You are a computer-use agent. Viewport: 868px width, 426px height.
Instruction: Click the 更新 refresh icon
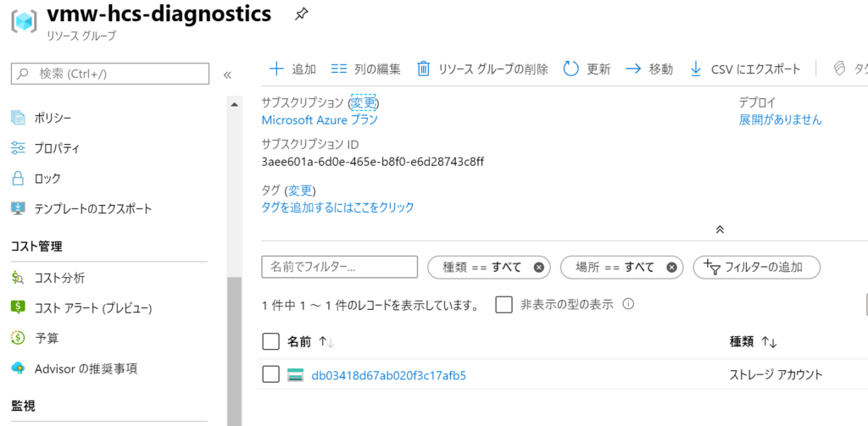coord(570,69)
